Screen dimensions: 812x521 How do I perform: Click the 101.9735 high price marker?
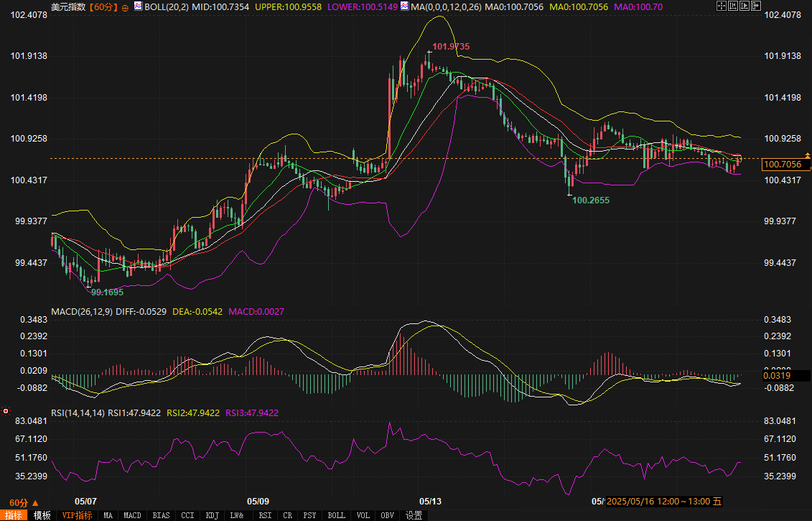coord(451,47)
